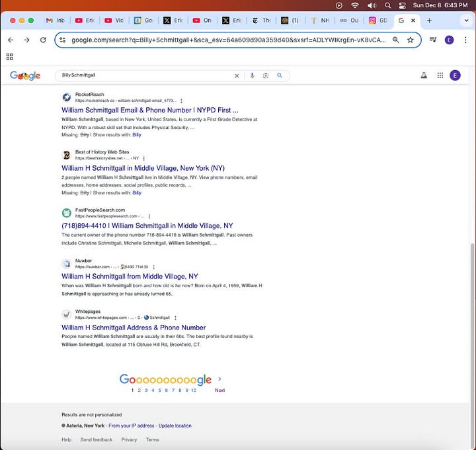Go to results page 10
Viewport: 476px width, 450px height.
click(x=194, y=390)
